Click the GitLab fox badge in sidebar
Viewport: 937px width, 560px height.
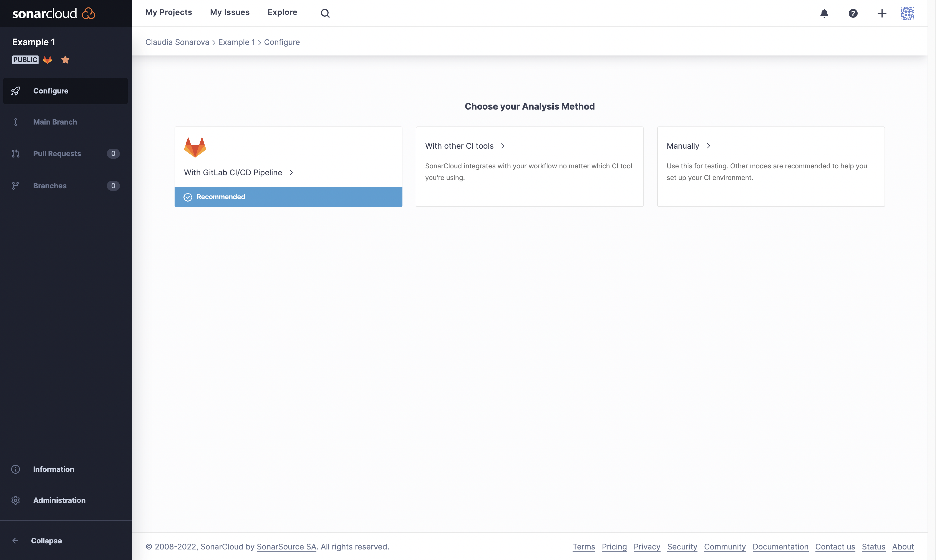47,60
